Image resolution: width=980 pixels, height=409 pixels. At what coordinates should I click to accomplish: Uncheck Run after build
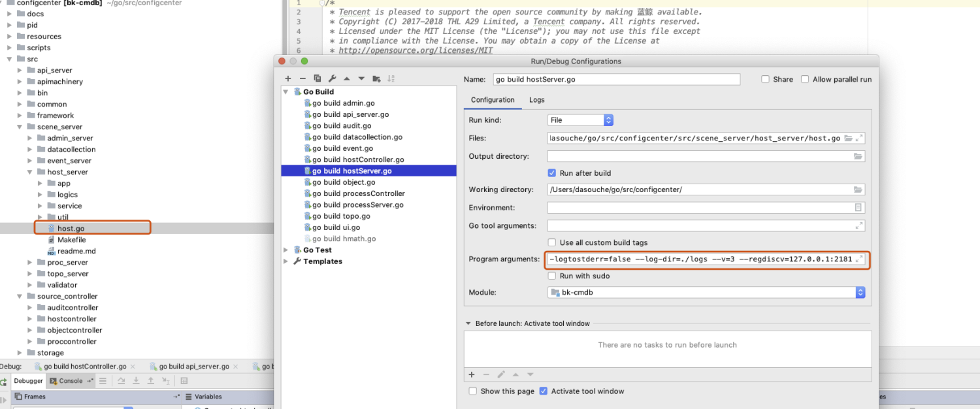(x=552, y=173)
